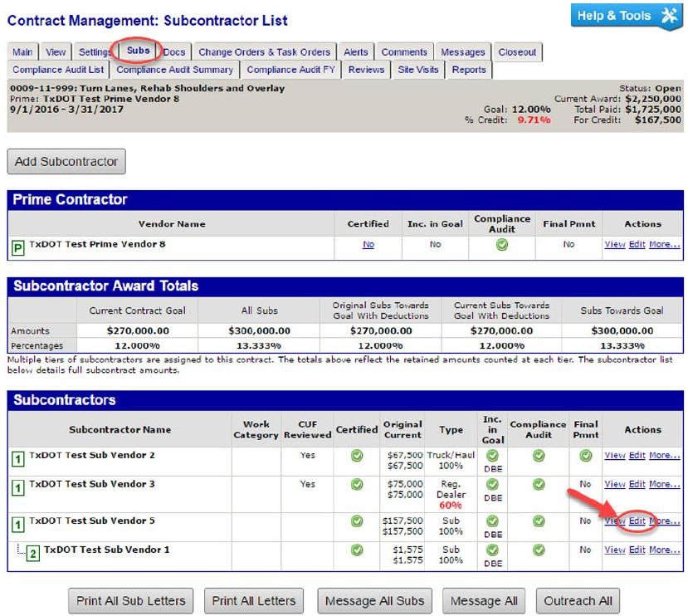688x616 pixels.
Task: Expand More... menu for Sub Vendor 1
Action: pyautogui.click(x=664, y=550)
